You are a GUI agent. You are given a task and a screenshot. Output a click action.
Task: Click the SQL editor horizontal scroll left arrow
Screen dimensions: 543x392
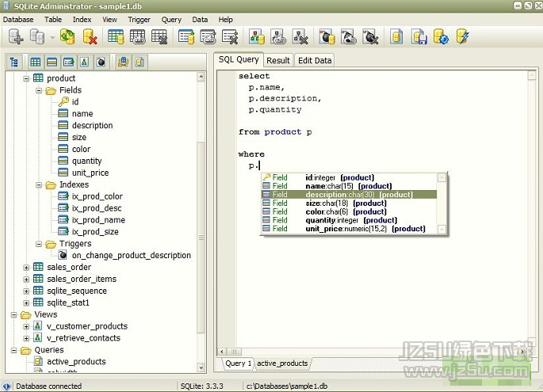coord(222,352)
